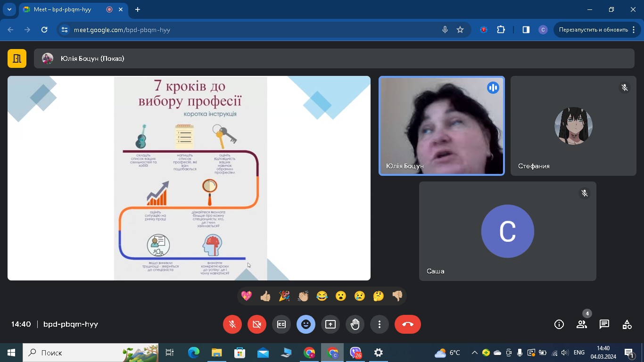Expand the browser tab search dropdown
Image resolution: width=644 pixels, height=362 pixels.
coord(9,9)
